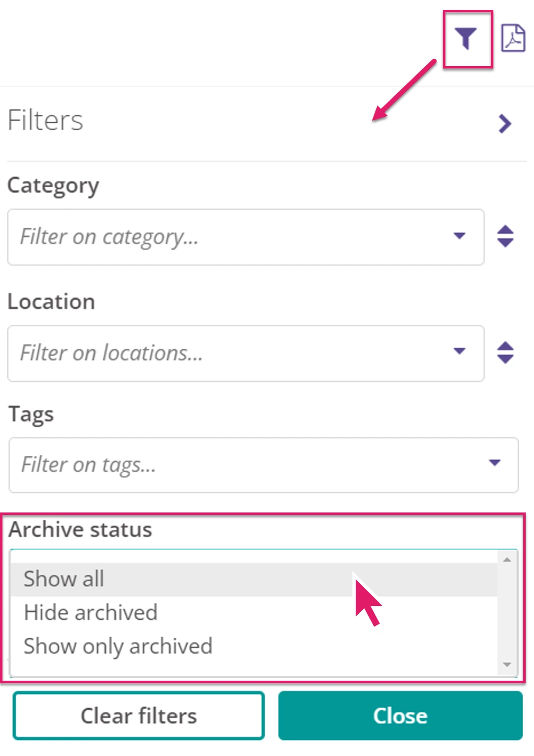This screenshot has height=756, width=534.
Task: Collapse the Filters panel chevron
Action: point(505,124)
